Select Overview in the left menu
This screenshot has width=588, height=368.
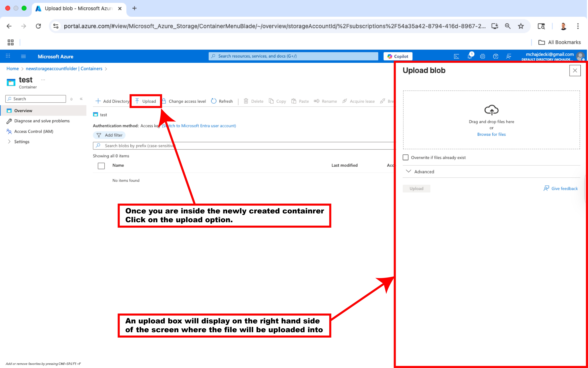click(43, 110)
